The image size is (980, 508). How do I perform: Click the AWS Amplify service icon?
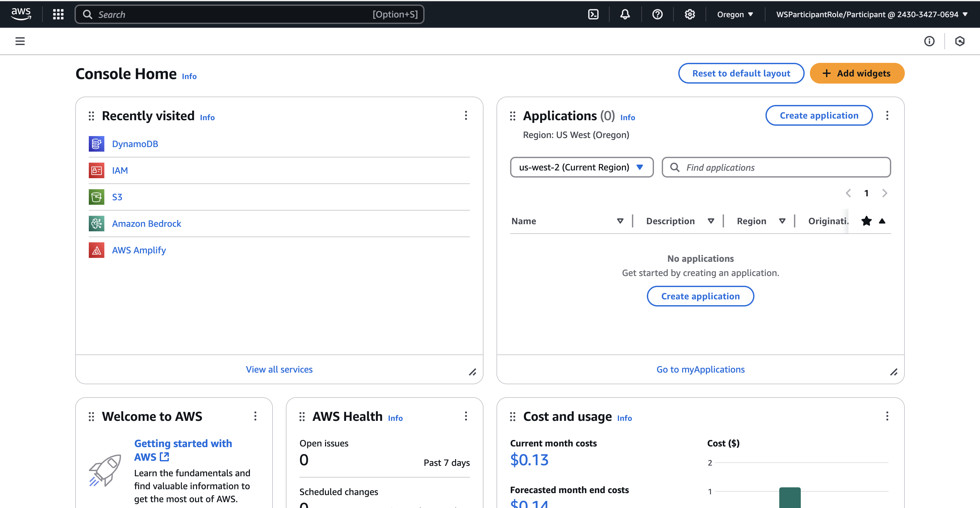96,250
